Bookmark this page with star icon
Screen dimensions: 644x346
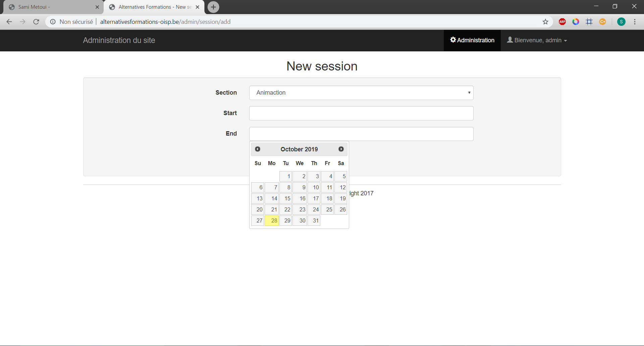point(545,22)
